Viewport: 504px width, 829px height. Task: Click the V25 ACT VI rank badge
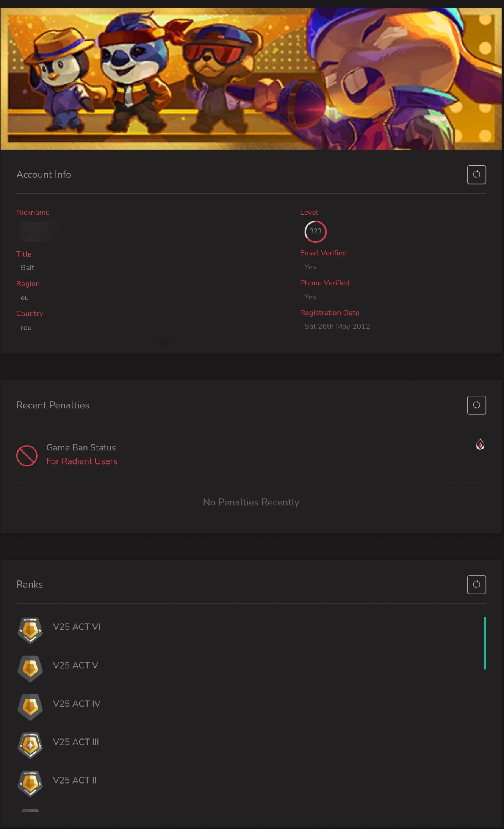[x=30, y=630]
